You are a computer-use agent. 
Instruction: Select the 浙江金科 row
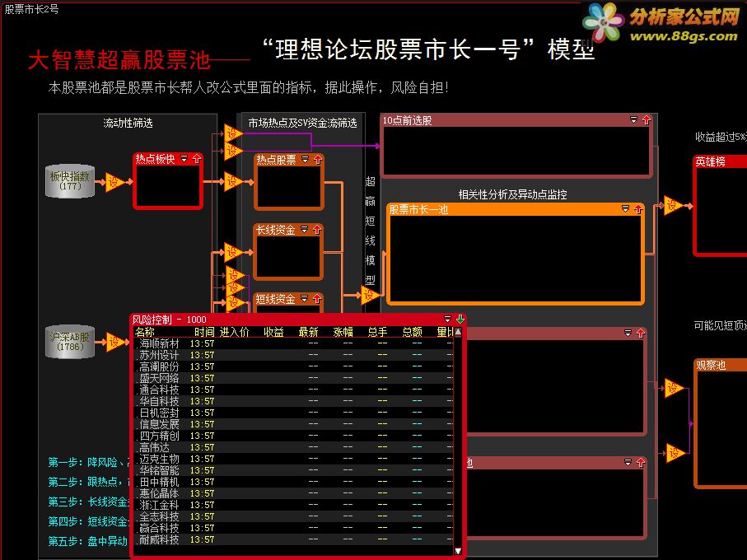click(x=294, y=505)
